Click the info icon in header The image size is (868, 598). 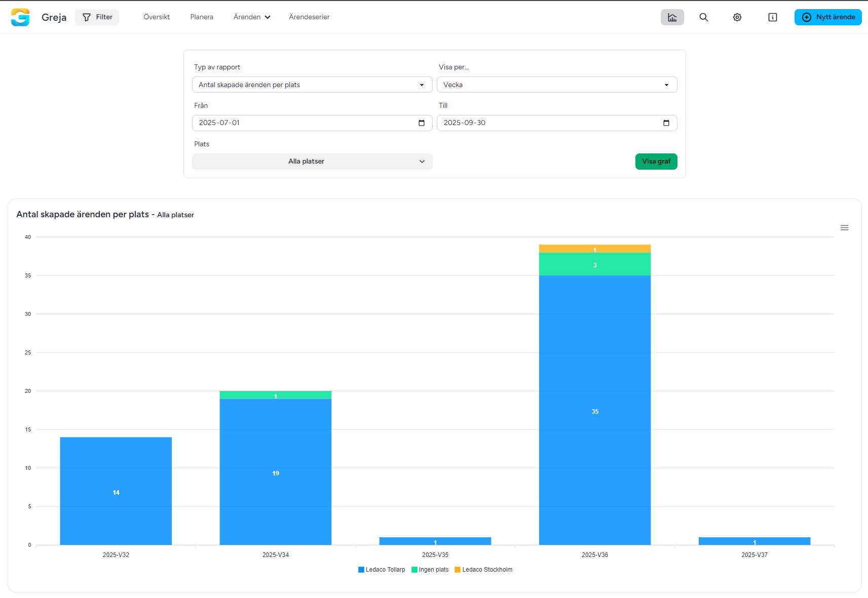pyautogui.click(x=772, y=17)
